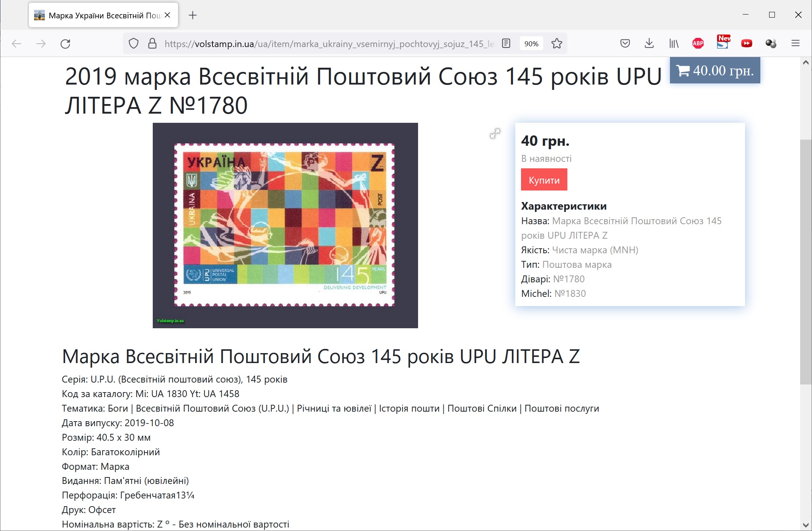Click the red YouTube extension icon
The height and width of the screenshot is (531, 812).
point(746,44)
